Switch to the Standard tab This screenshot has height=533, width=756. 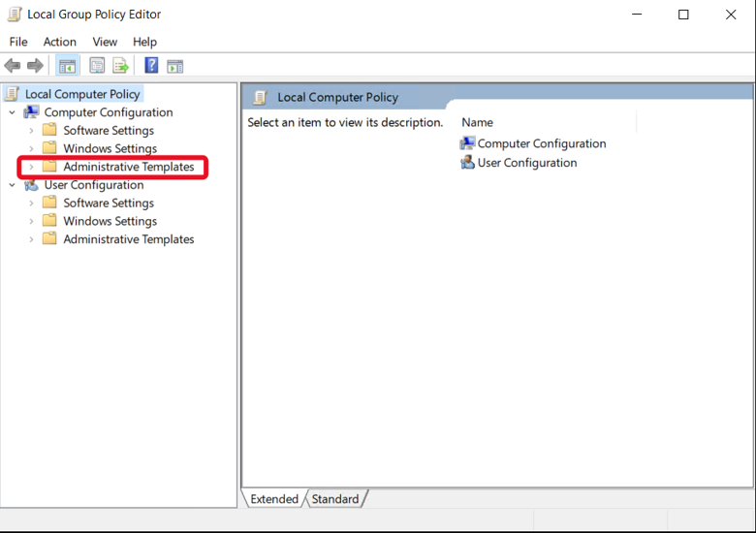coord(335,499)
